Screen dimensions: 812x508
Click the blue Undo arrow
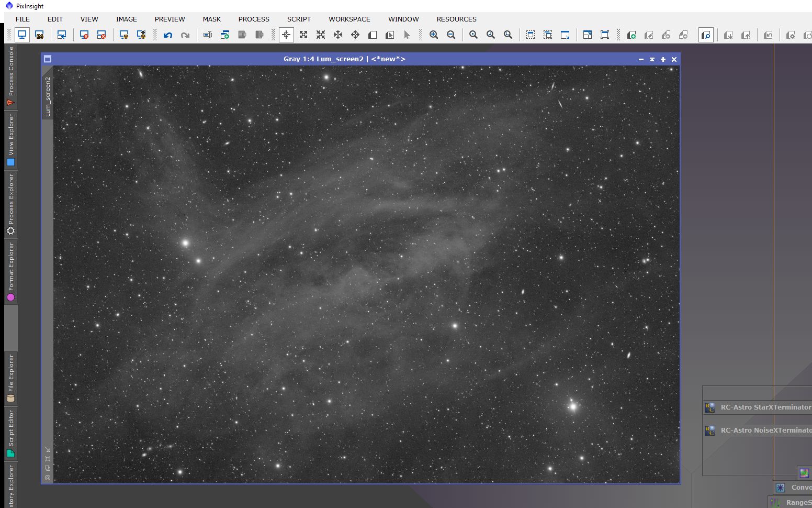tap(168, 35)
